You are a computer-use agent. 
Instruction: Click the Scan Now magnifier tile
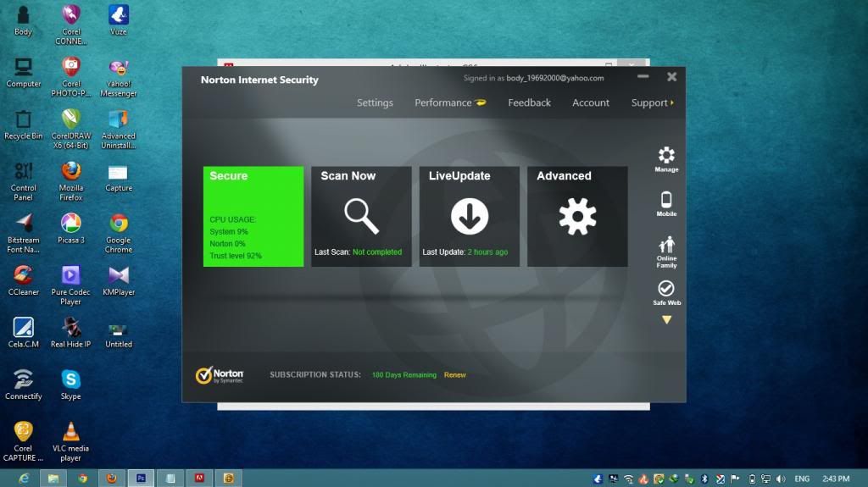point(361,216)
